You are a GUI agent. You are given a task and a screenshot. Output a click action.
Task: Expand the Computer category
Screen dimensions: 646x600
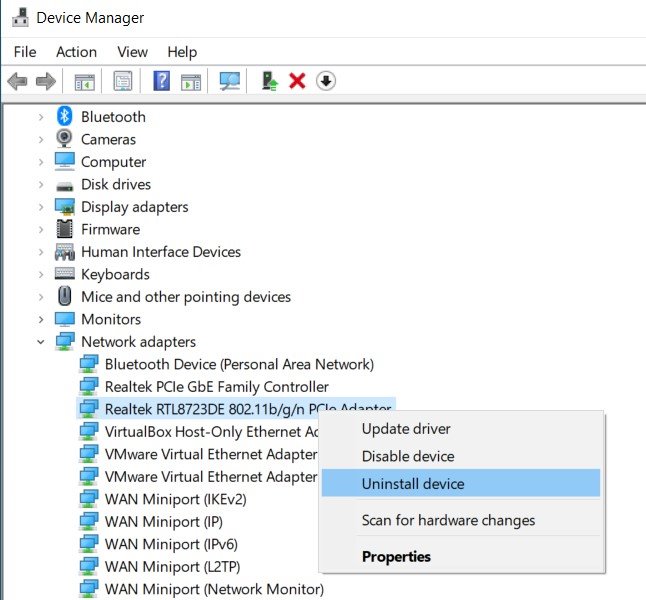click(41, 162)
